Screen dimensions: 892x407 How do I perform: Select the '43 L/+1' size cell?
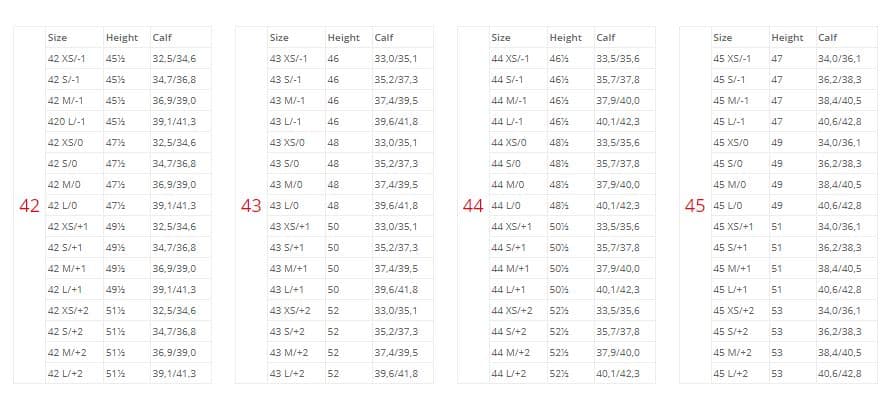pyautogui.click(x=288, y=289)
